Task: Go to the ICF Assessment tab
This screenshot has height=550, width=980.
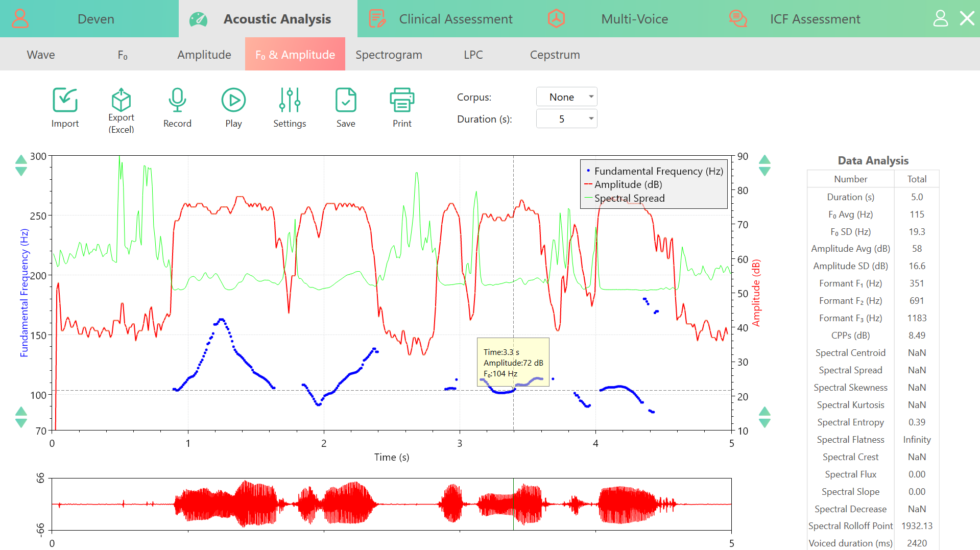Action: (x=815, y=19)
